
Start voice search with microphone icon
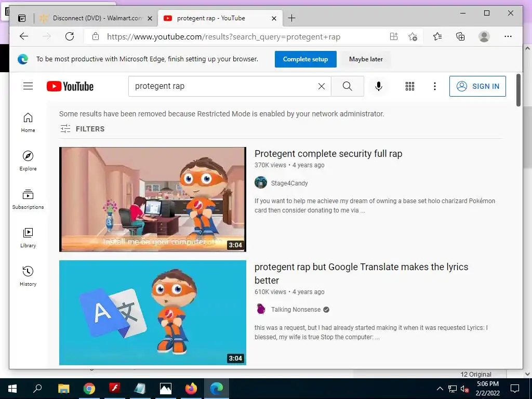379,86
